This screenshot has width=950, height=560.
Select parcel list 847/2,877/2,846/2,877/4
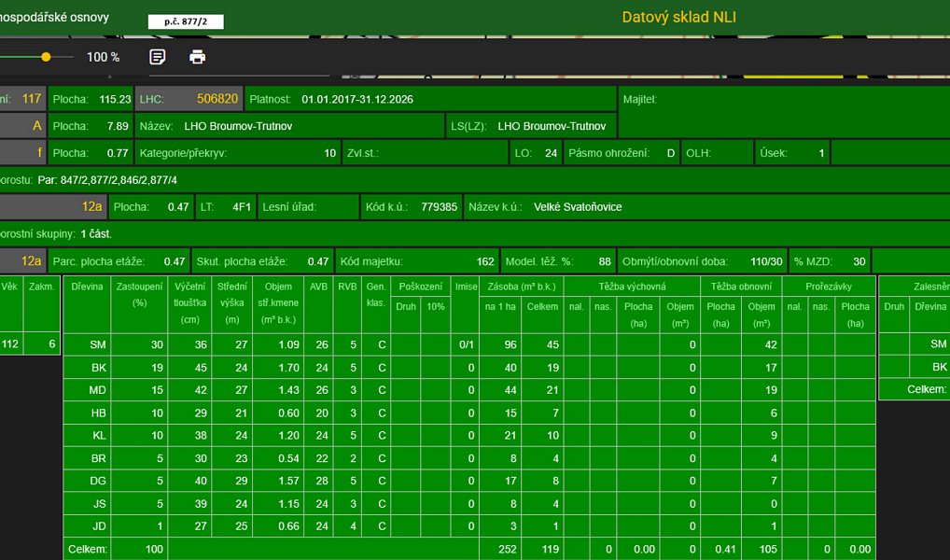[x=119, y=180]
